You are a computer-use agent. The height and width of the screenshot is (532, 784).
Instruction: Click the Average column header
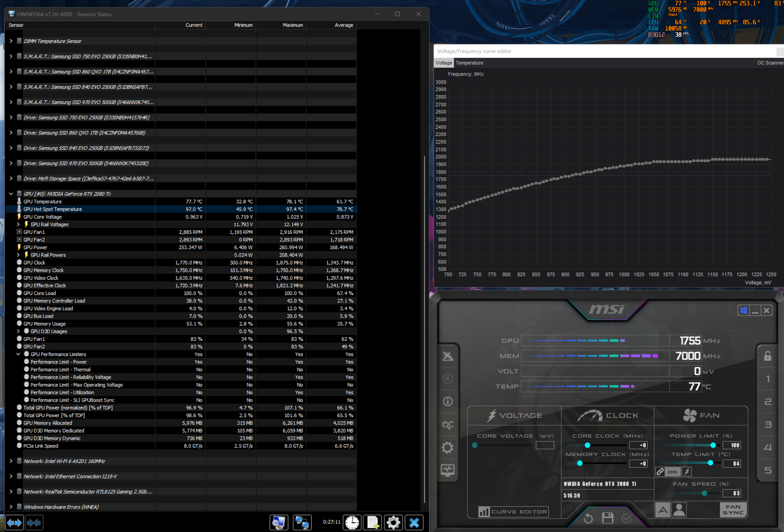(332, 25)
